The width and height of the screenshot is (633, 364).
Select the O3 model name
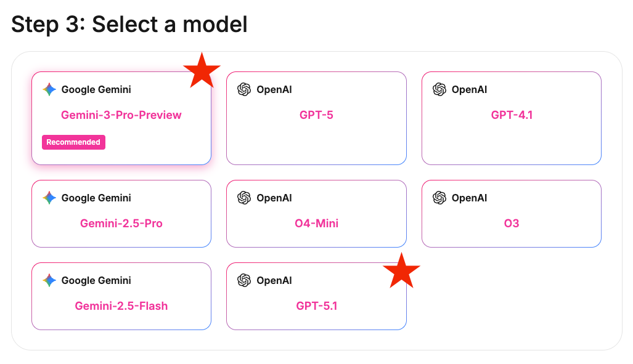[x=512, y=224]
